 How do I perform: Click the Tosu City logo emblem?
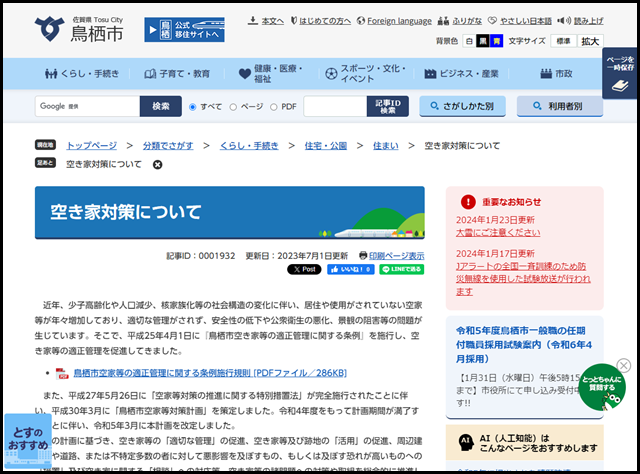(x=47, y=27)
